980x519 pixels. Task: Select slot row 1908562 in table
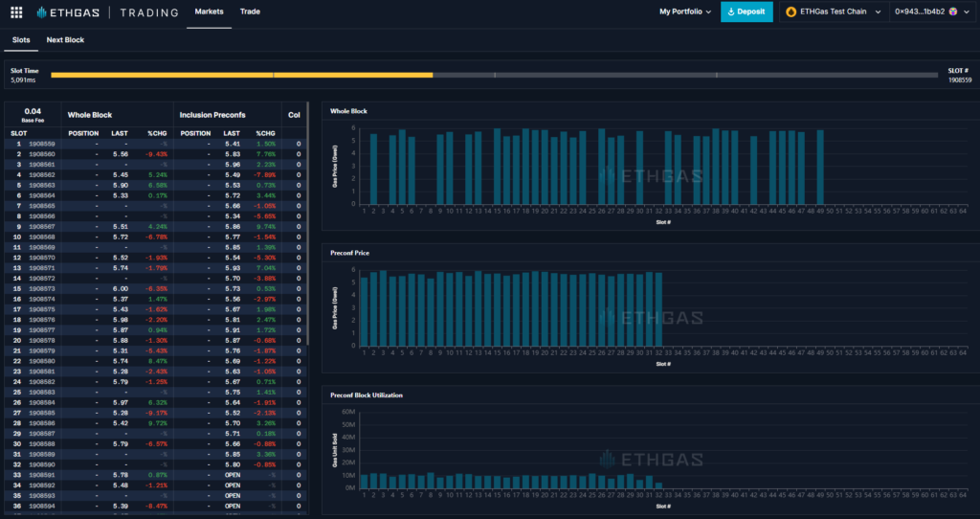pos(42,175)
